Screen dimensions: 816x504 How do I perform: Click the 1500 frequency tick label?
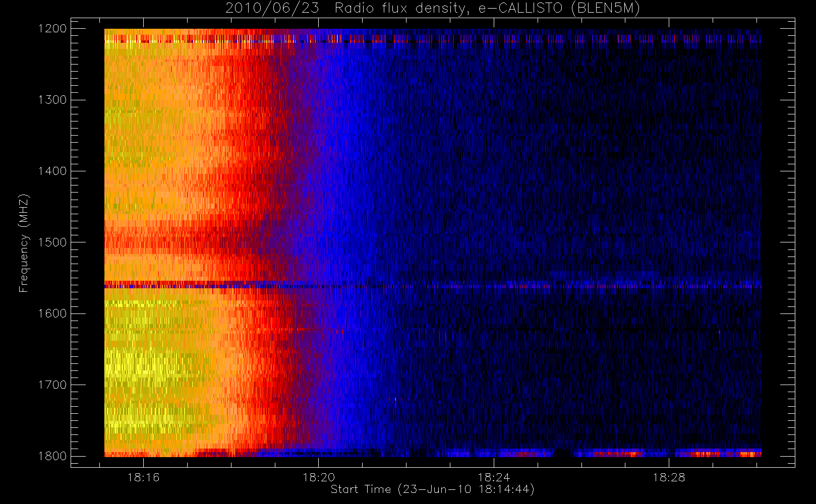pyautogui.click(x=52, y=242)
